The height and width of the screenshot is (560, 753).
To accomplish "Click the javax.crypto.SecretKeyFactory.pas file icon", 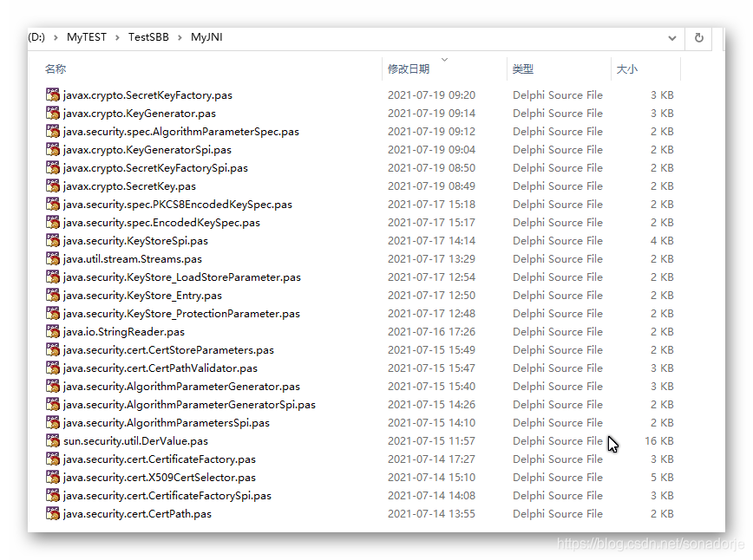I will point(52,94).
